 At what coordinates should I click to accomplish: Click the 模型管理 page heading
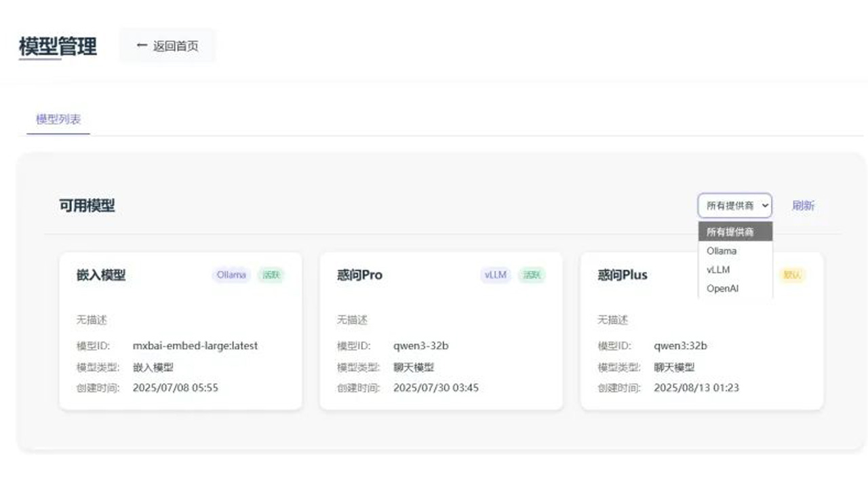58,46
